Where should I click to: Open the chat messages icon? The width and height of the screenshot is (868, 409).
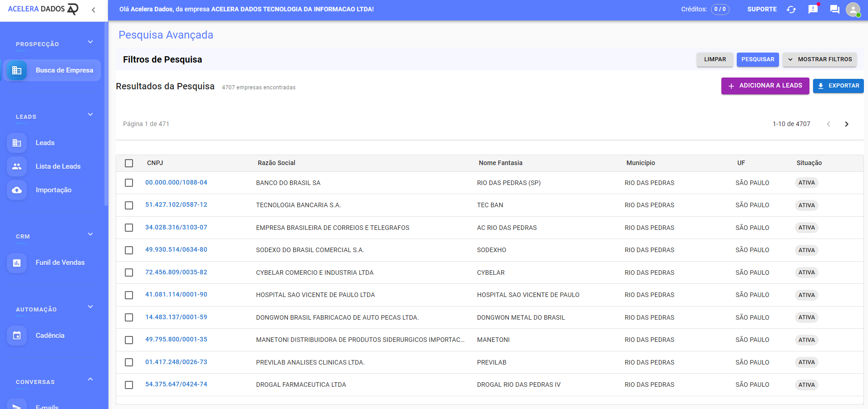[834, 10]
